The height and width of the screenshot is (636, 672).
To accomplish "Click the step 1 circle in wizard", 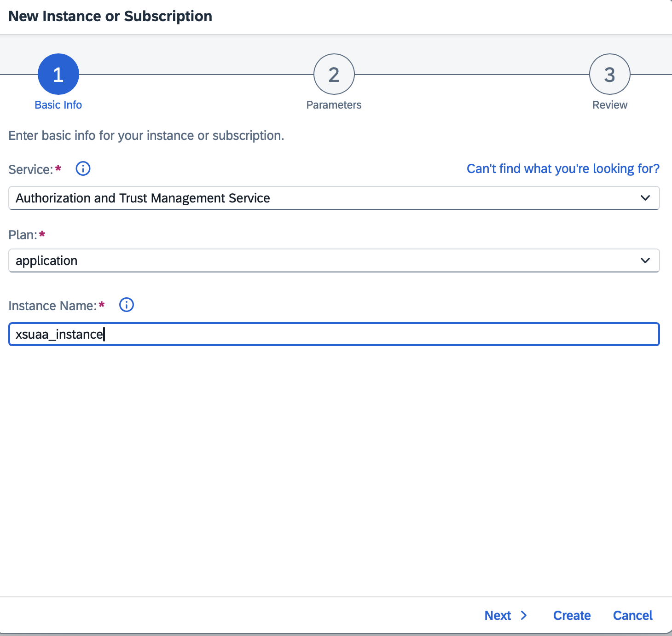I will [x=58, y=74].
